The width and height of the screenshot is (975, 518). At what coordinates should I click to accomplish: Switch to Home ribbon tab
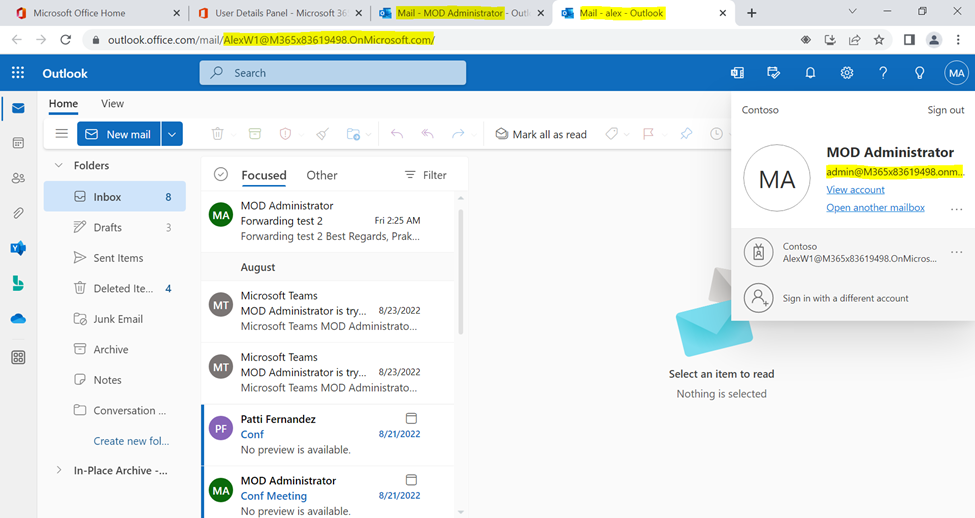pyautogui.click(x=63, y=103)
